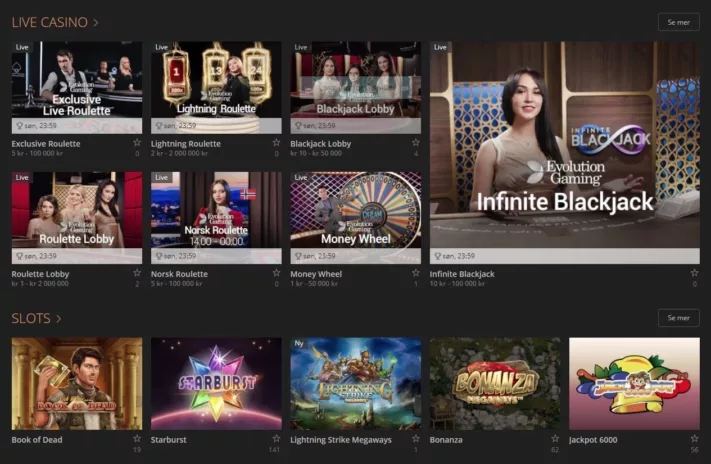Click the Exclusive Roulette title text
Image resolution: width=711 pixels, height=464 pixels.
pyautogui.click(x=46, y=144)
